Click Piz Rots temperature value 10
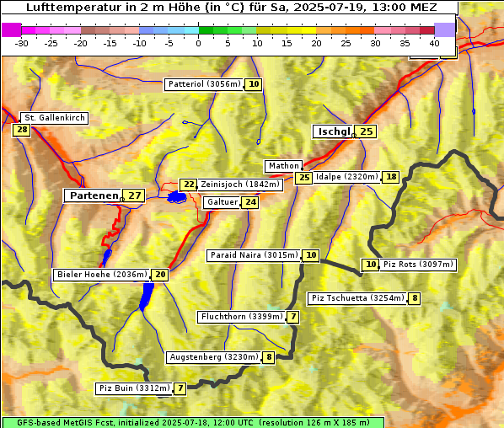 tap(371, 265)
